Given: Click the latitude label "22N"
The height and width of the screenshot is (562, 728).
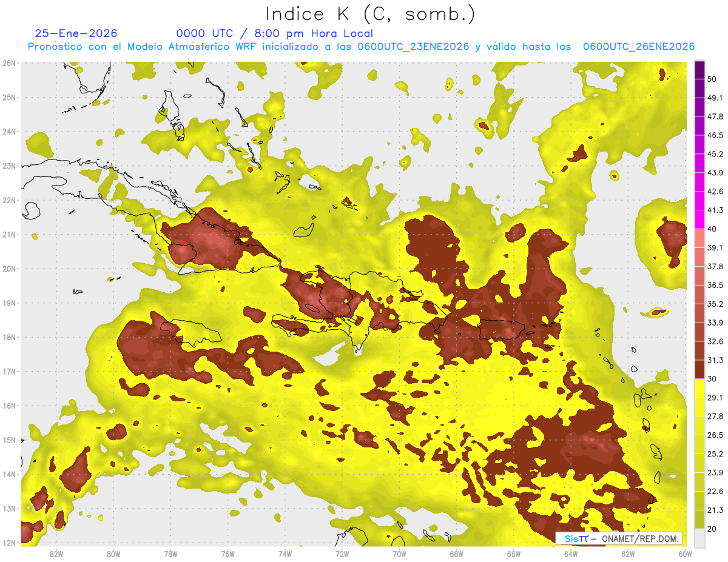Looking at the screenshot, I should tap(9, 200).
